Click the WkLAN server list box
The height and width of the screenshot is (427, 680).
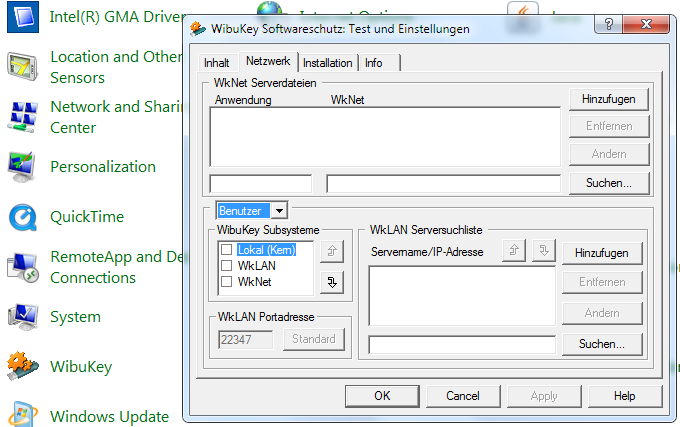pos(462,296)
